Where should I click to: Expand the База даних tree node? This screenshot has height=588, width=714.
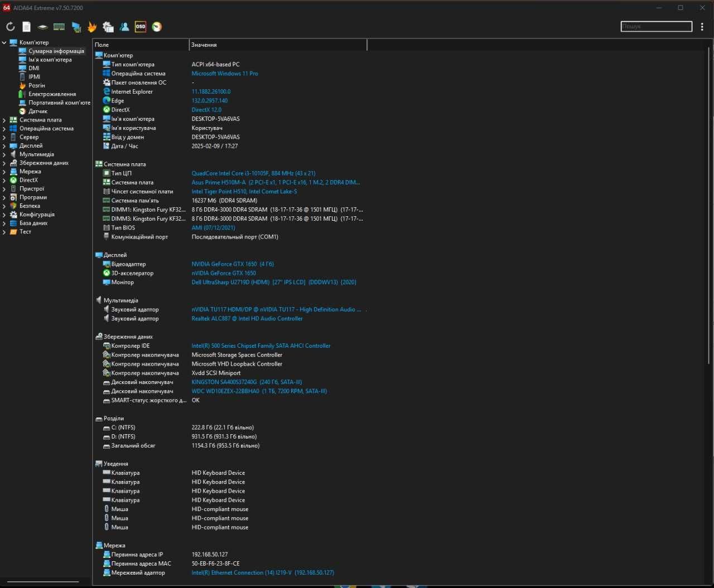(x=4, y=223)
